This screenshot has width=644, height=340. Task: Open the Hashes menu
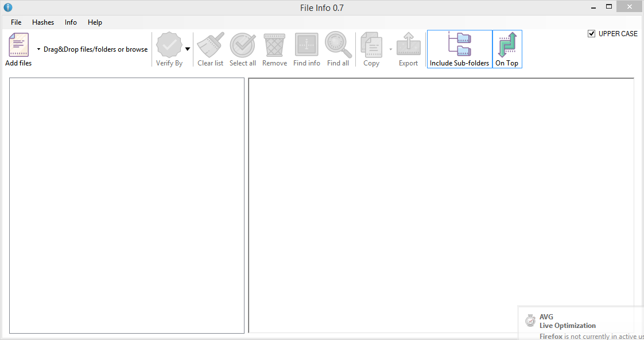tap(43, 22)
